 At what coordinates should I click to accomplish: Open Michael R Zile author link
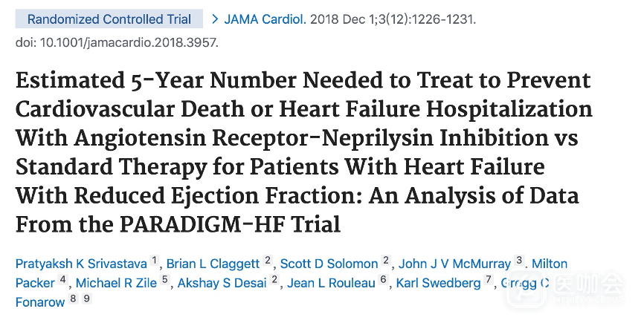[x=117, y=283]
